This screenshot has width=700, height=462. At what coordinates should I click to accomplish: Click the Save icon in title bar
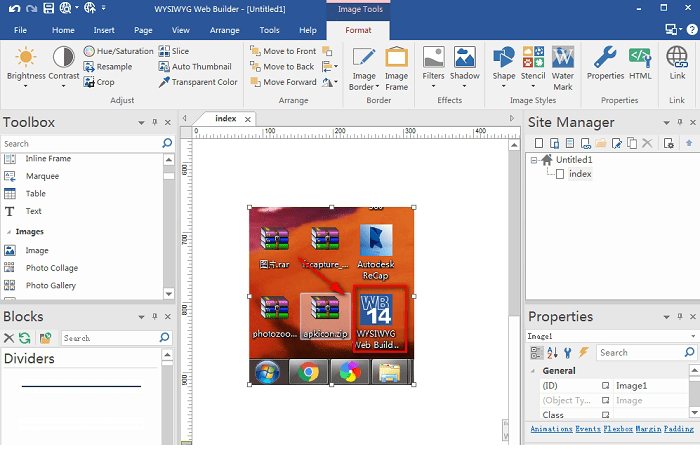(49, 8)
